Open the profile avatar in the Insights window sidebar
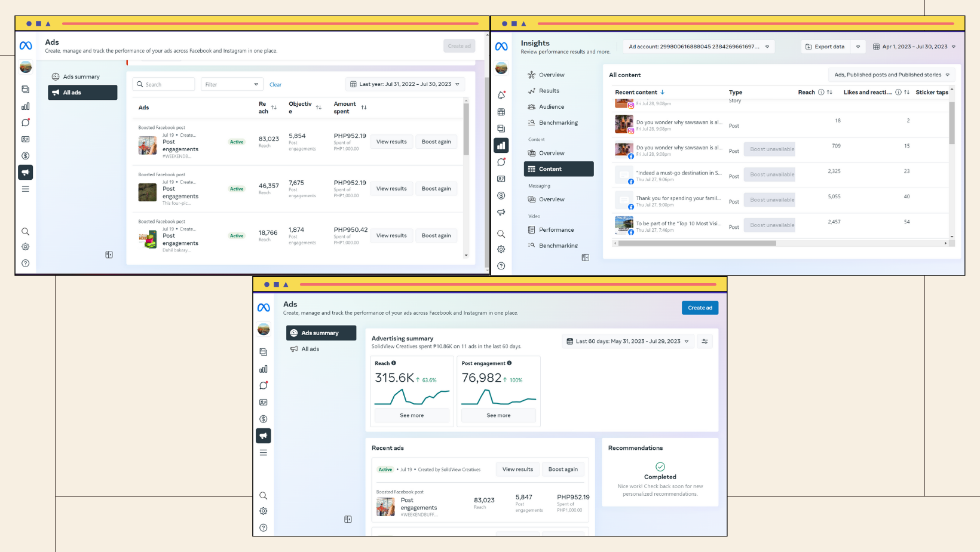 pyautogui.click(x=501, y=68)
